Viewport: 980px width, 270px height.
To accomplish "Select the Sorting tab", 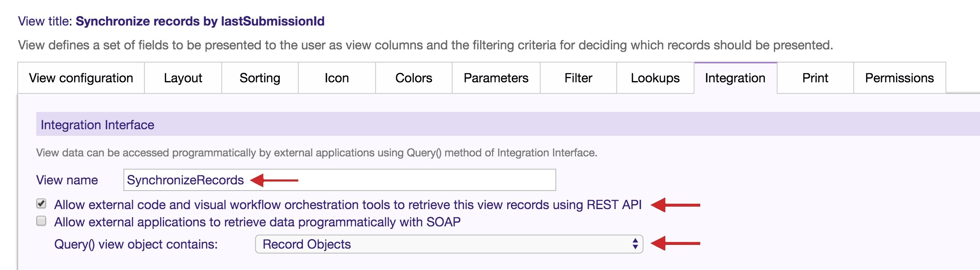I will pos(260,78).
